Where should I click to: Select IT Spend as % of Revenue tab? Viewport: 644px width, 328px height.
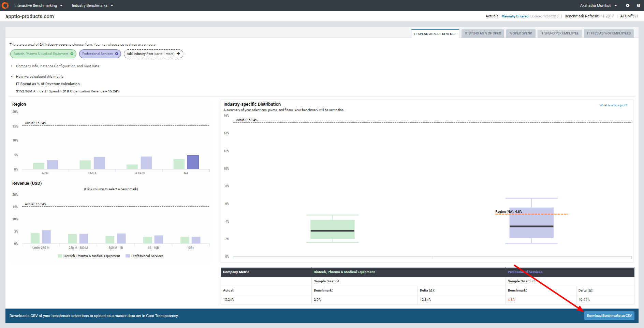(x=435, y=34)
